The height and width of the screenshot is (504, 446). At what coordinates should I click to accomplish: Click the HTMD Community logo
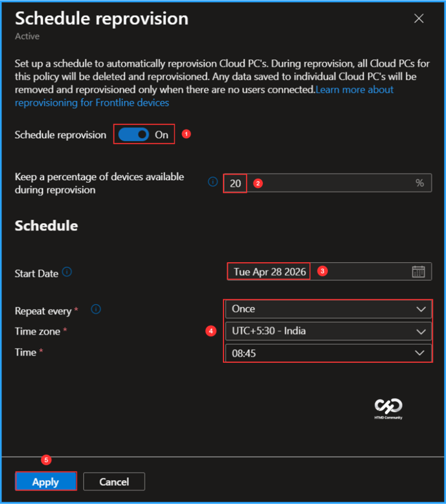click(x=388, y=409)
